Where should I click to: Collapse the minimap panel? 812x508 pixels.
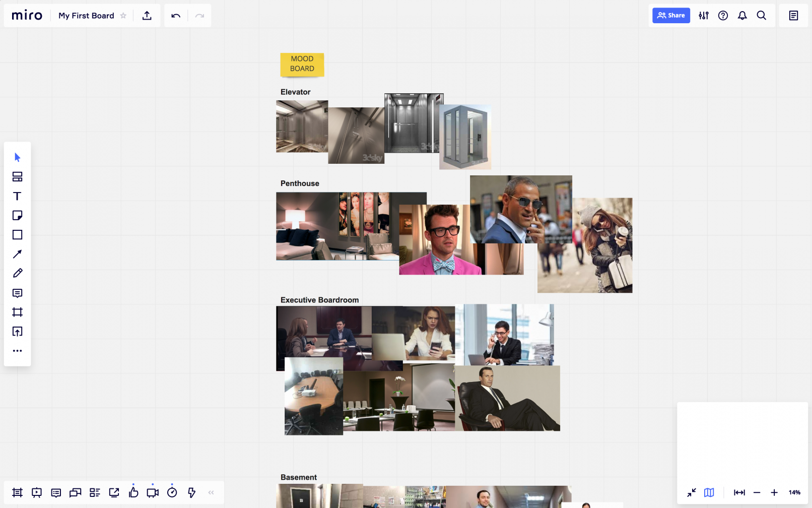click(x=692, y=492)
